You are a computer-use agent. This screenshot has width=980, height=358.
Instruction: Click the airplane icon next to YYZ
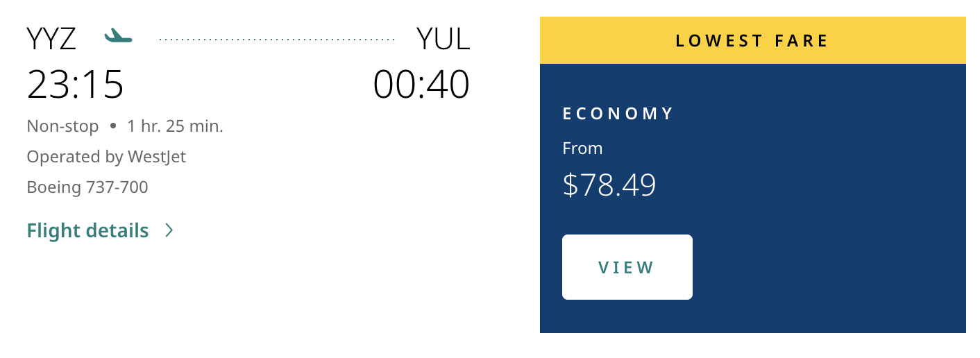click(118, 35)
